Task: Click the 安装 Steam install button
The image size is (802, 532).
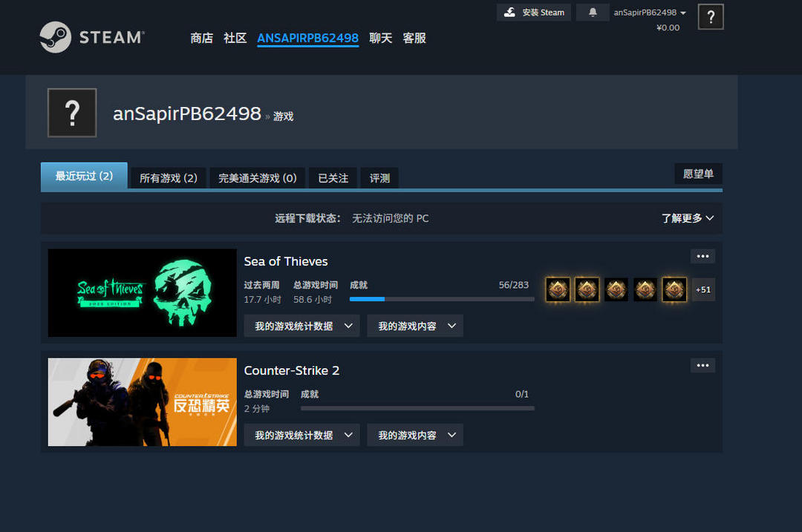Action: [533, 13]
